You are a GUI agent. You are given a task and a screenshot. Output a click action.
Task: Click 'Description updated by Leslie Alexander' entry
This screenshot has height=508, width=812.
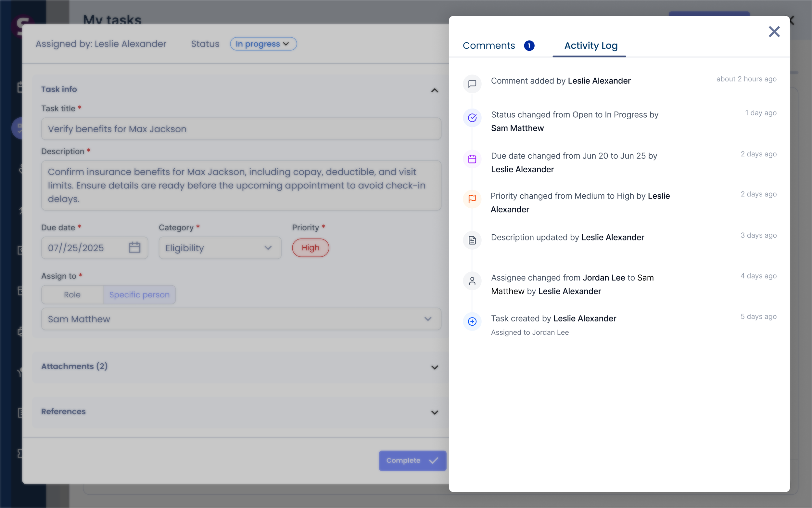(x=567, y=238)
